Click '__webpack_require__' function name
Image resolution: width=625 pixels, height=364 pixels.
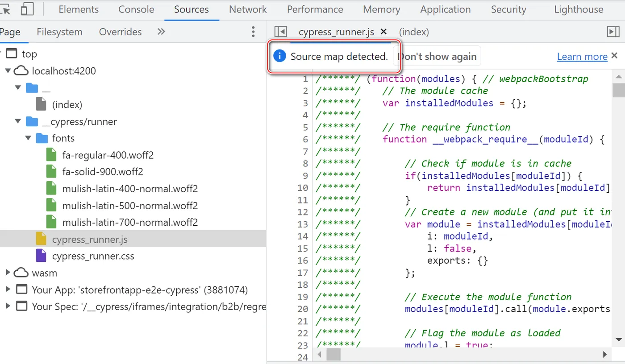click(x=485, y=139)
